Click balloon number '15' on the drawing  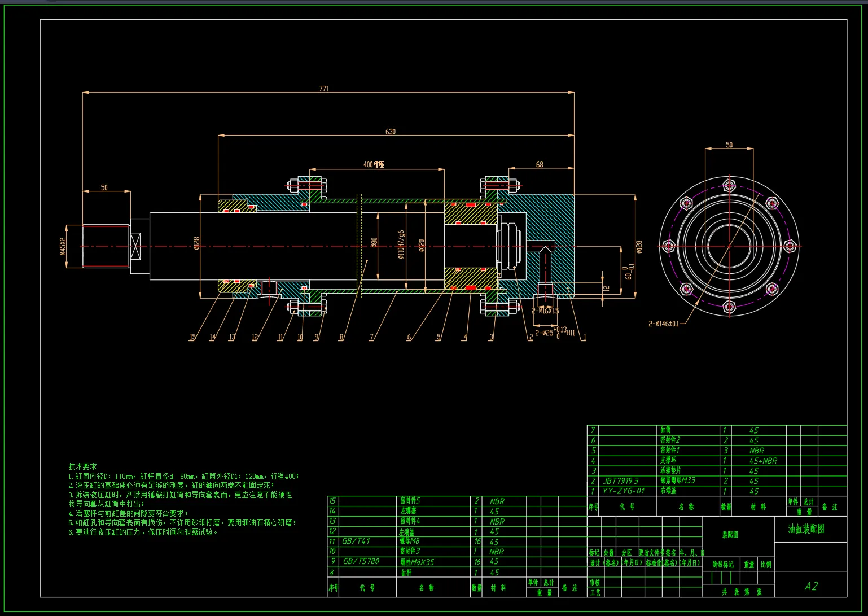coord(192,337)
